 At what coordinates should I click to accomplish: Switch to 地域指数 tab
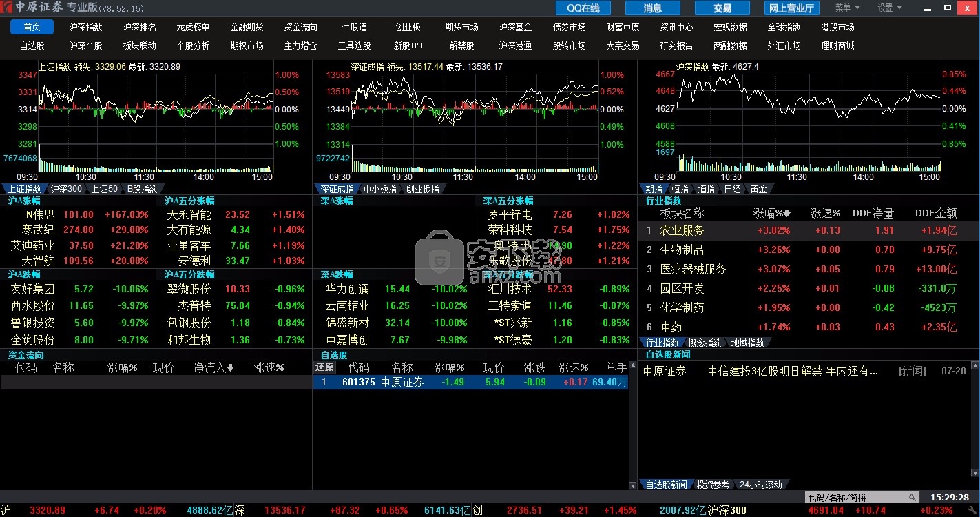[x=748, y=343]
